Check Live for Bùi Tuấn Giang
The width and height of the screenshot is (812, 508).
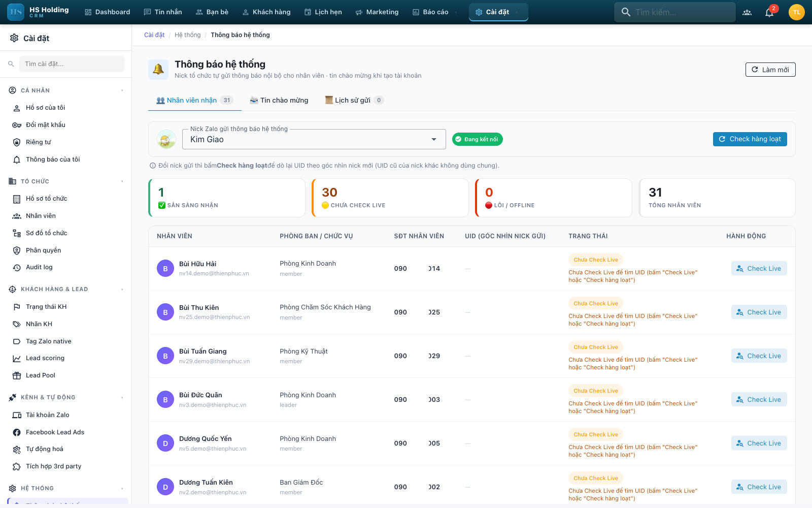click(x=759, y=356)
